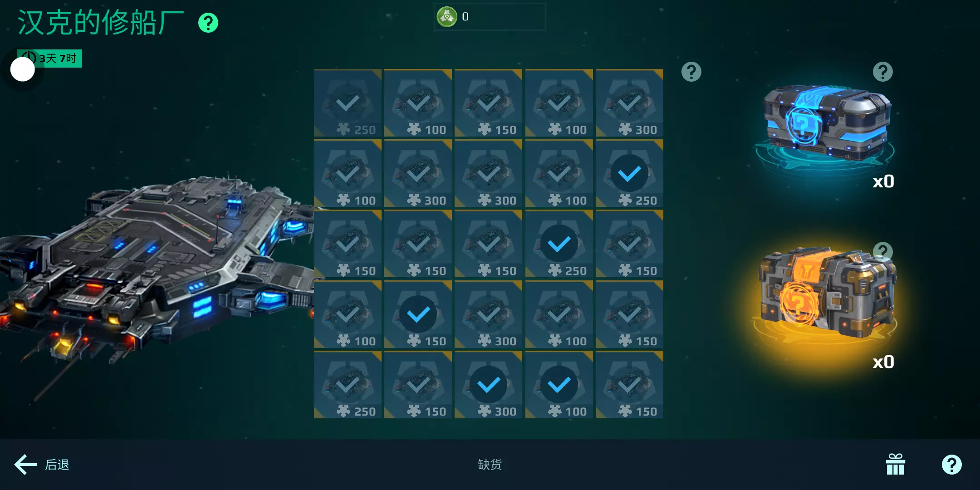Toggle the checked 250 tile in second row
This screenshot has width=980, height=490.
pyautogui.click(x=629, y=173)
